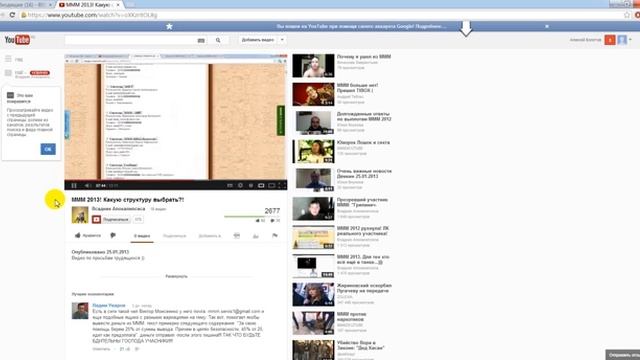Switch the player to large size
This screenshot has height=360, width=640.
click(x=271, y=186)
